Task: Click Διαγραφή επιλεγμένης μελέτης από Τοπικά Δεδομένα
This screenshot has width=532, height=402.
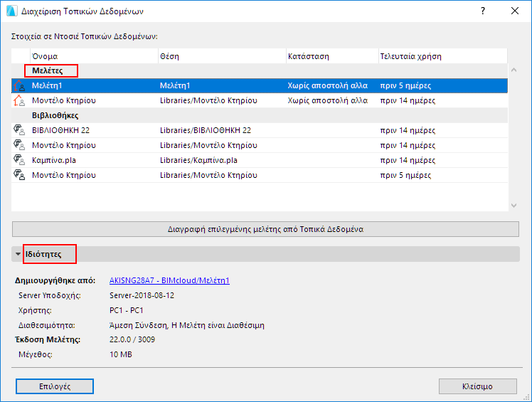Action: 265,229
